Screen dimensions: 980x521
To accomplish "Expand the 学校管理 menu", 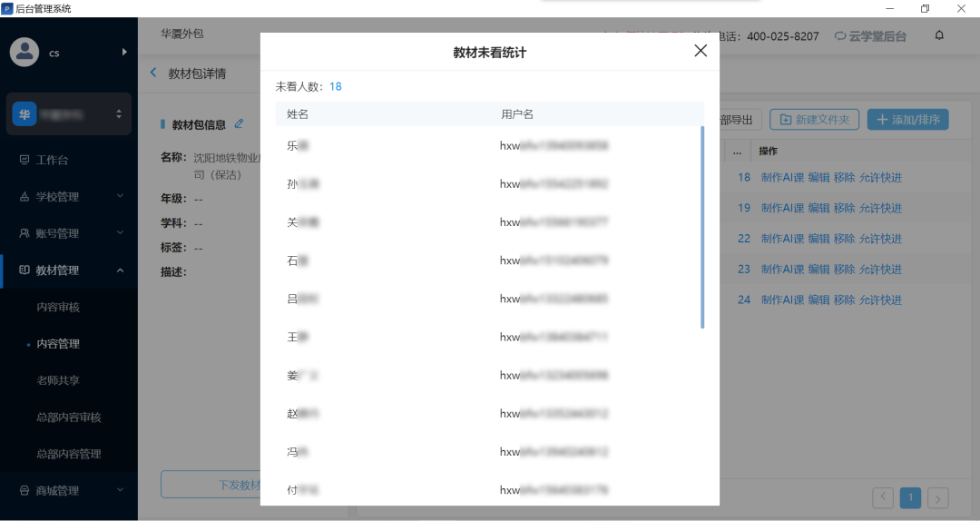I will coord(69,196).
